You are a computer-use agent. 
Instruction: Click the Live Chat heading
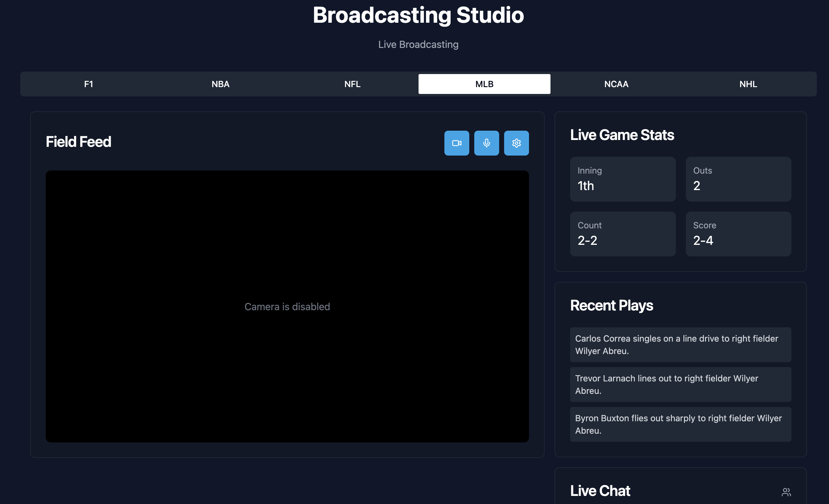click(x=600, y=491)
